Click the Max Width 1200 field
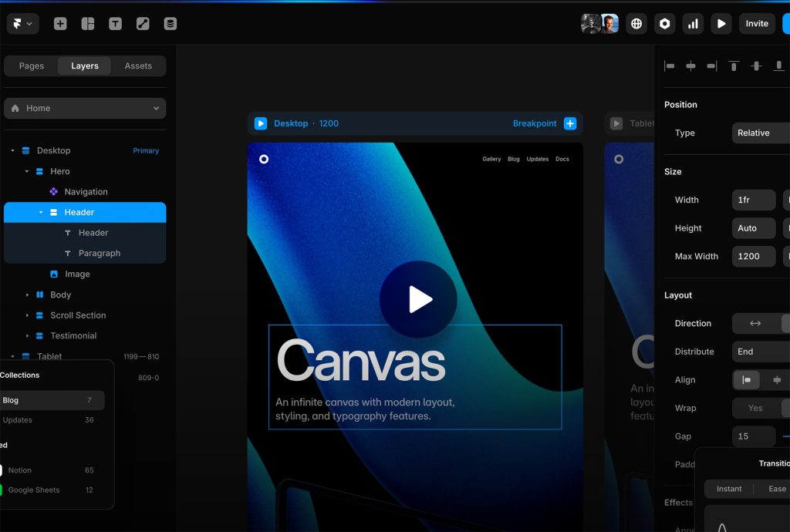The image size is (790, 532). point(754,256)
